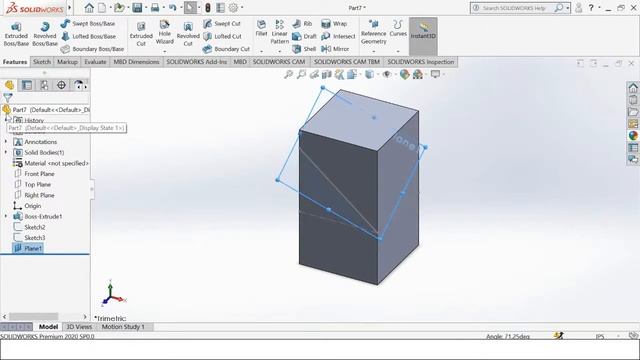Open the Curves tool
The height and width of the screenshot is (360, 640).
pyautogui.click(x=398, y=29)
